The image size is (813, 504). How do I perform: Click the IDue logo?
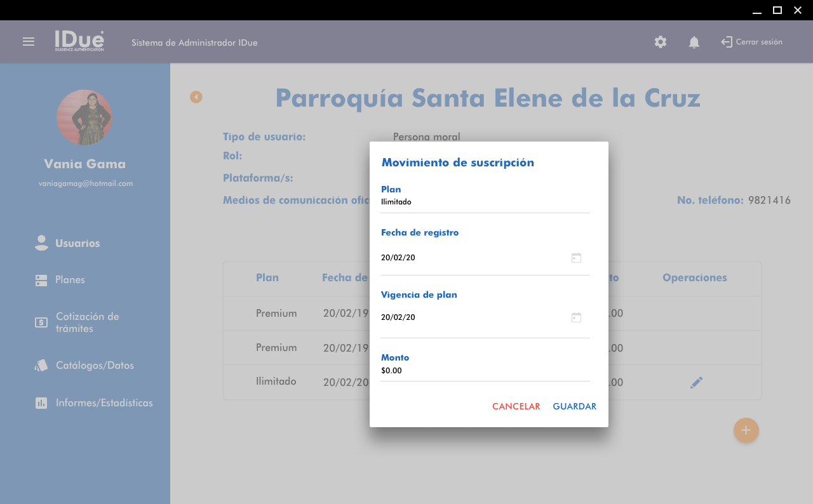(x=79, y=41)
